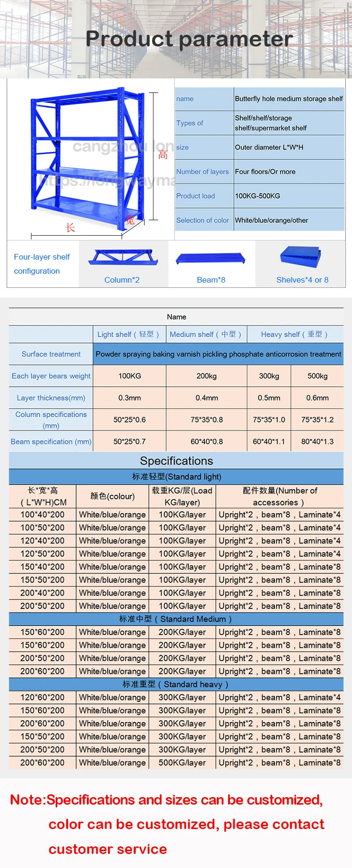352x868 pixels.
Task: Click the Four-layer shelf configuration label
Action: 42,264
